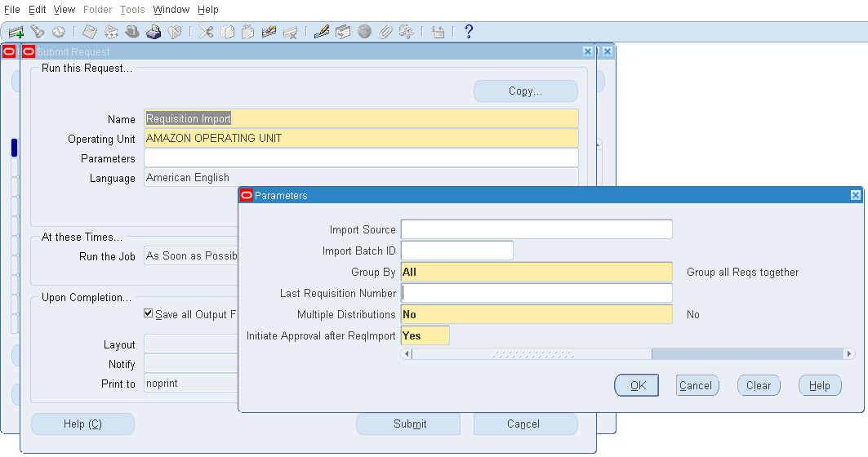Click the Submit button
868x457 pixels.
coord(409,424)
